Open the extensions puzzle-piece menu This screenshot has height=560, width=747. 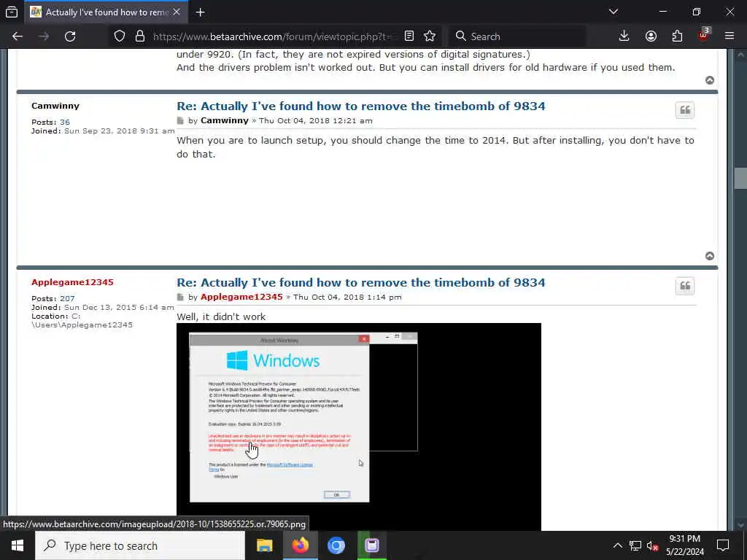click(677, 36)
